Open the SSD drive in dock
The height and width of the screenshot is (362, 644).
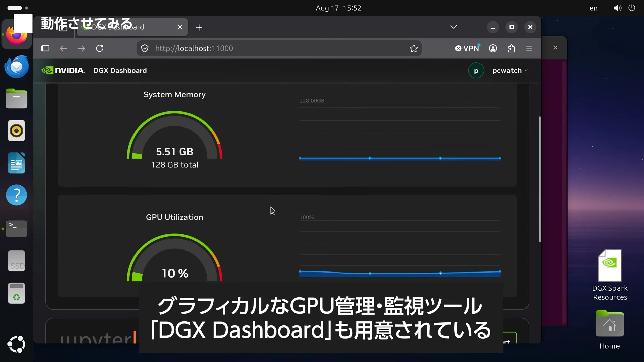click(16, 261)
